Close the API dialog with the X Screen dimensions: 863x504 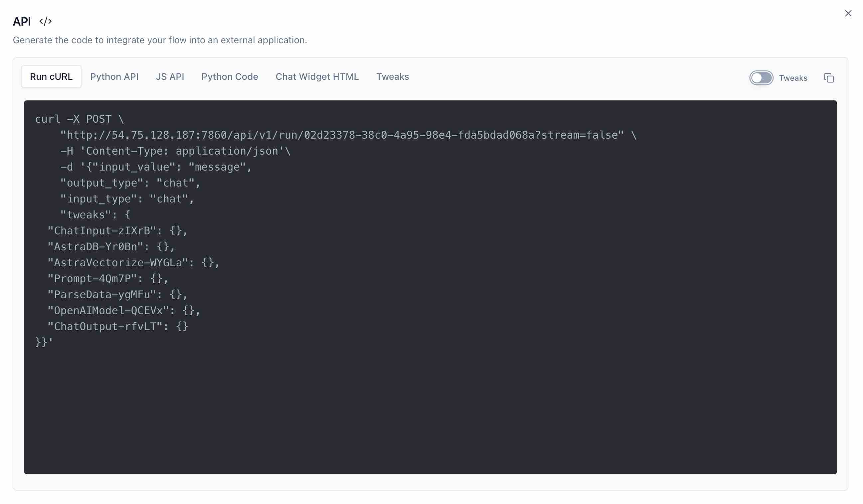pos(848,13)
